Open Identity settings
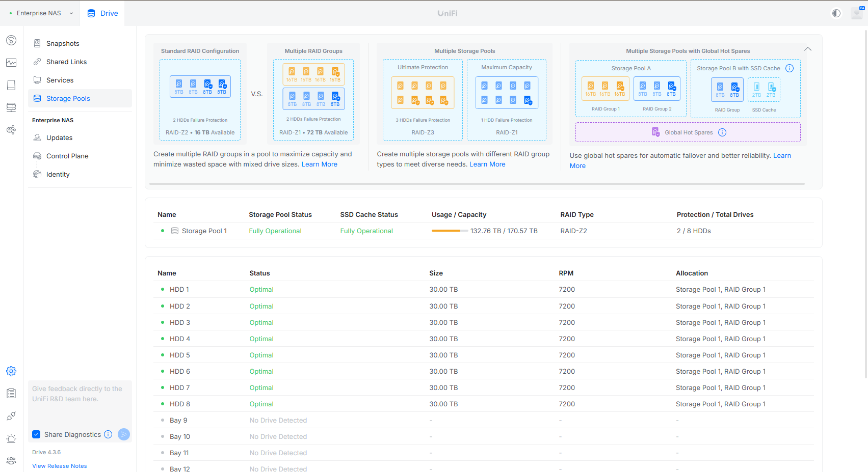The height and width of the screenshot is (472, 868). 80,174
